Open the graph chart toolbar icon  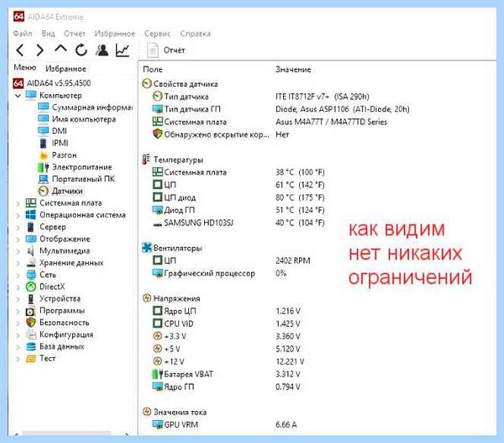pos(123,50)
